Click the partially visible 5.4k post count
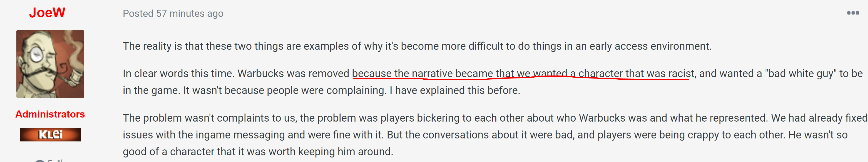 tap(57, 160)
